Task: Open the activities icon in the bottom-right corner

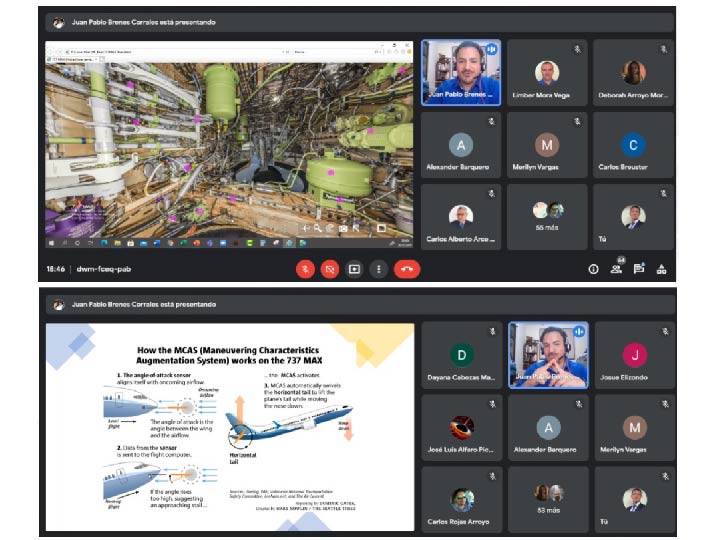Action: tap(661, 269)
